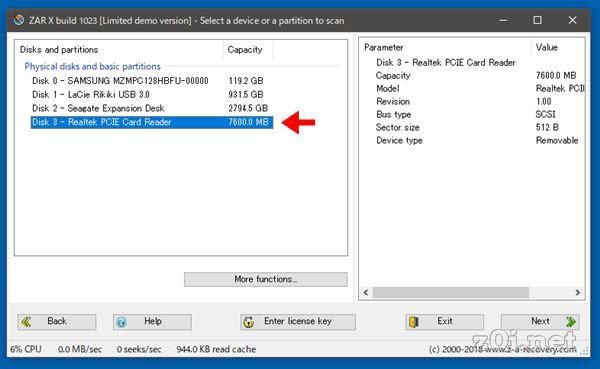Click 0.0 MB/sec status entry

pyautogui.click(x=80, y=349)
